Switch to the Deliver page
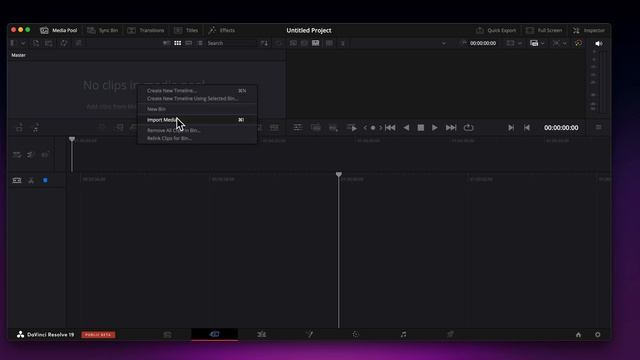Image resolution: width=640 pixels, height=360 pixels. click(450, 334)
